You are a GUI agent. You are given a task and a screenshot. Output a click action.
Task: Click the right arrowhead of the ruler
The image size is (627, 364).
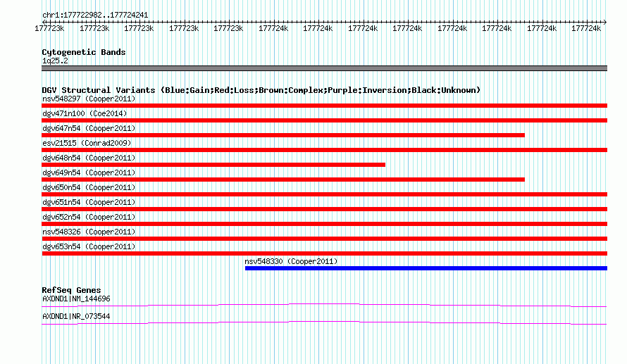pyautogui.click(x=605, y=22)
